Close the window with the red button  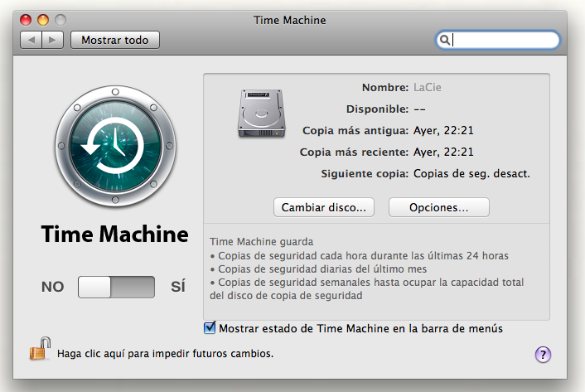(x=26, y=20)
